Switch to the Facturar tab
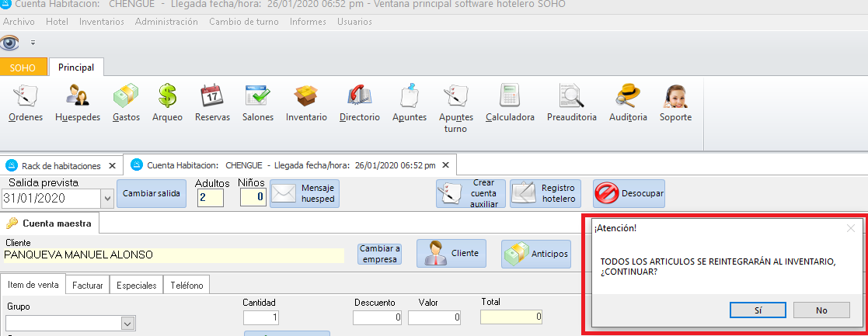868x336 pixels. coord(87,286)
